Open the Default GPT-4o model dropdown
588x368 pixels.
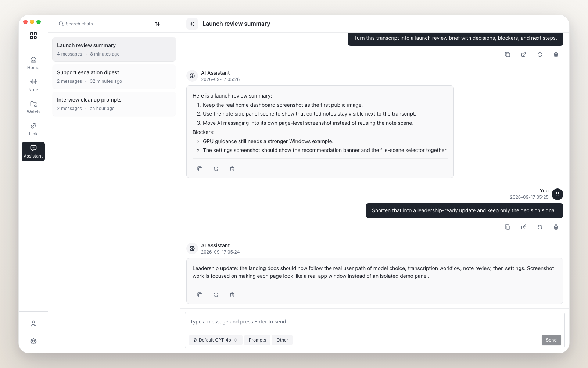(x=216, y=340)
